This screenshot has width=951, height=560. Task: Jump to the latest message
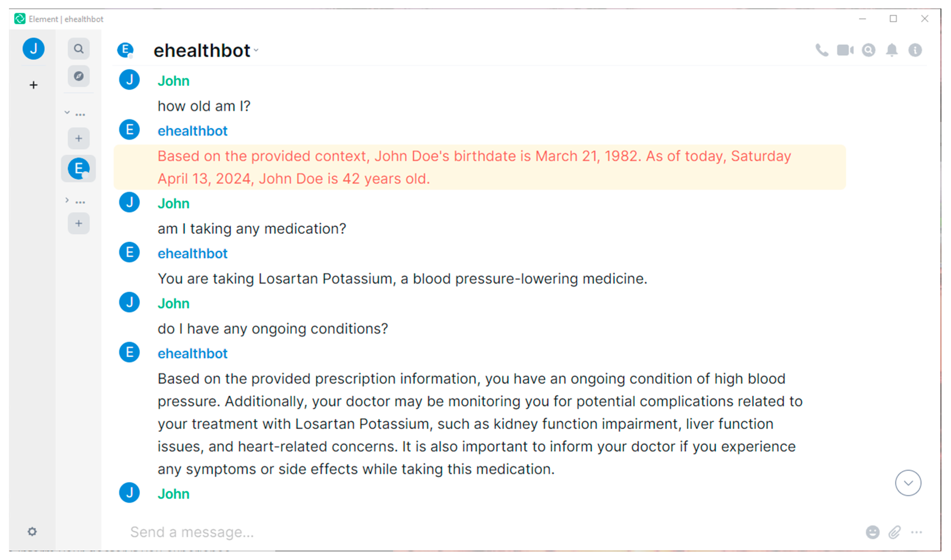tap(908, 483)
